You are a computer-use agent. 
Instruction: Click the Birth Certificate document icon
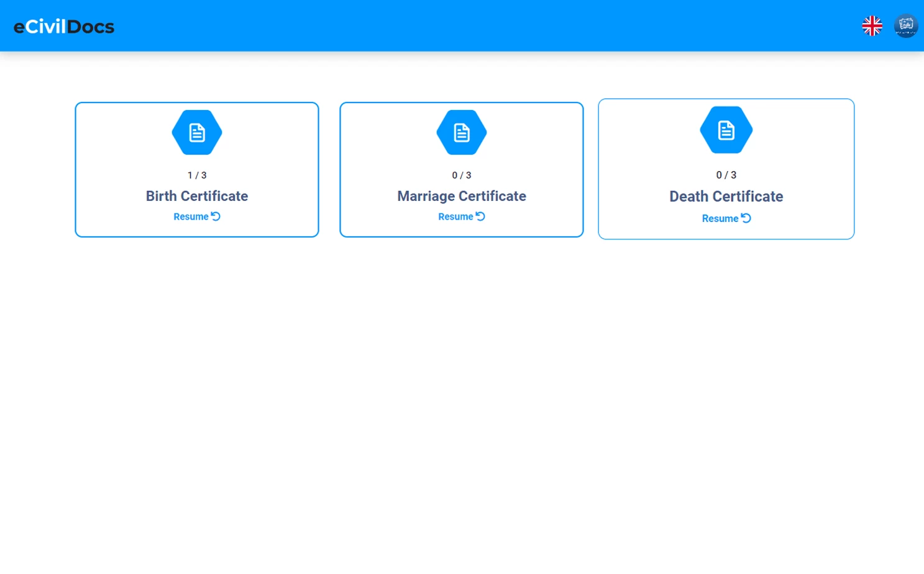pos(196,132)
